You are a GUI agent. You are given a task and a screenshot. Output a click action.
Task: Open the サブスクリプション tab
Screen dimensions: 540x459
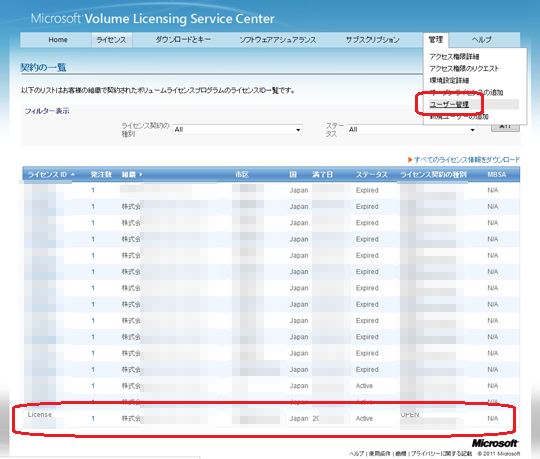[x=373, y=40]
